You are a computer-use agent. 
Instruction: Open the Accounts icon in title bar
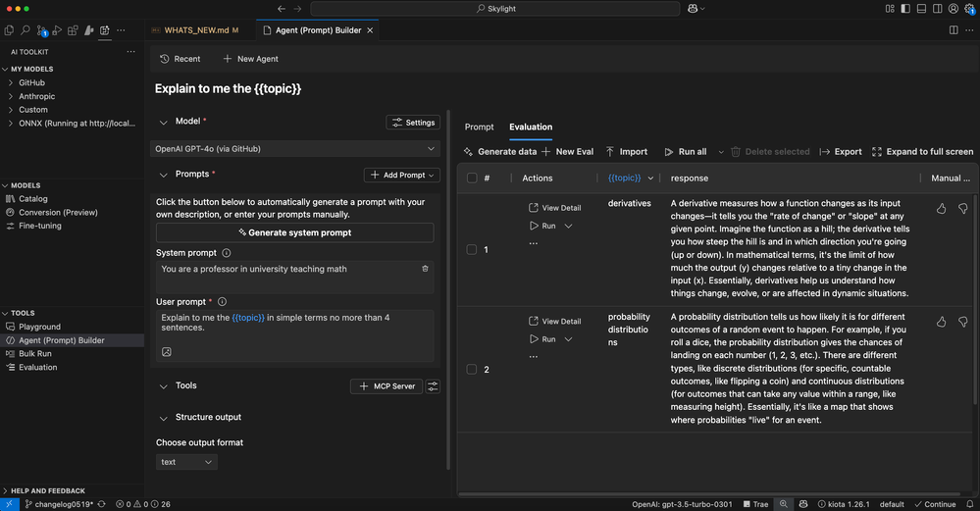(954, 9)
